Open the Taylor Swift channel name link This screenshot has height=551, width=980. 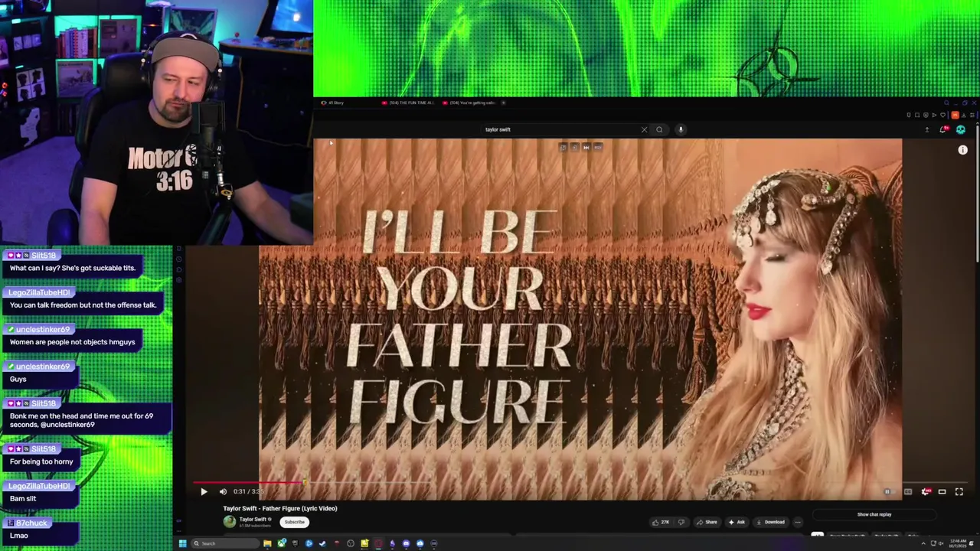point(253,519)
